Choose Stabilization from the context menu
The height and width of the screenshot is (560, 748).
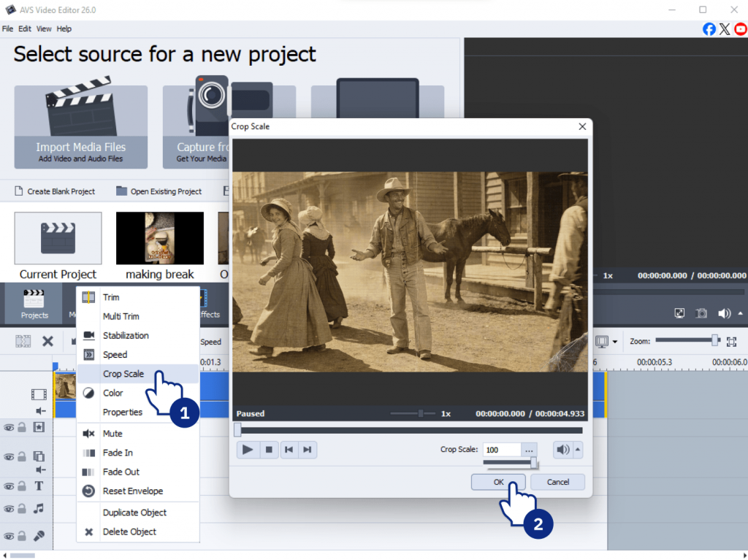point(126,336)
